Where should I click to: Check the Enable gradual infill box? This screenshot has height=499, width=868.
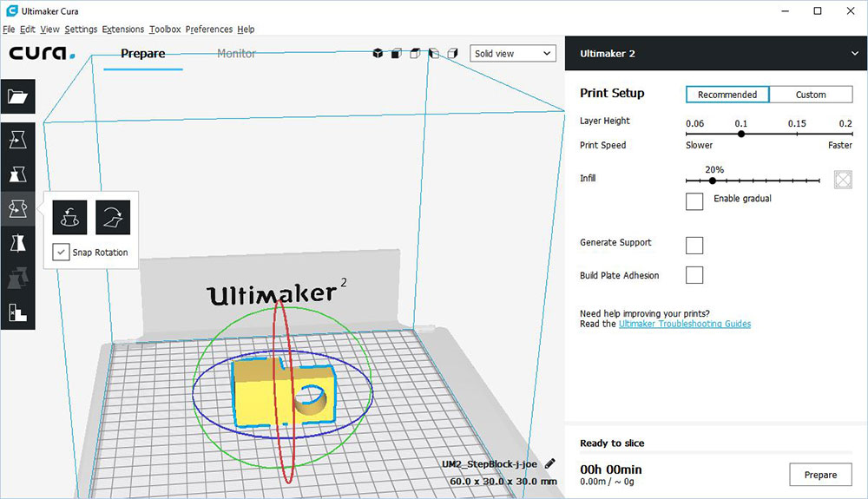tap(694, 201)
